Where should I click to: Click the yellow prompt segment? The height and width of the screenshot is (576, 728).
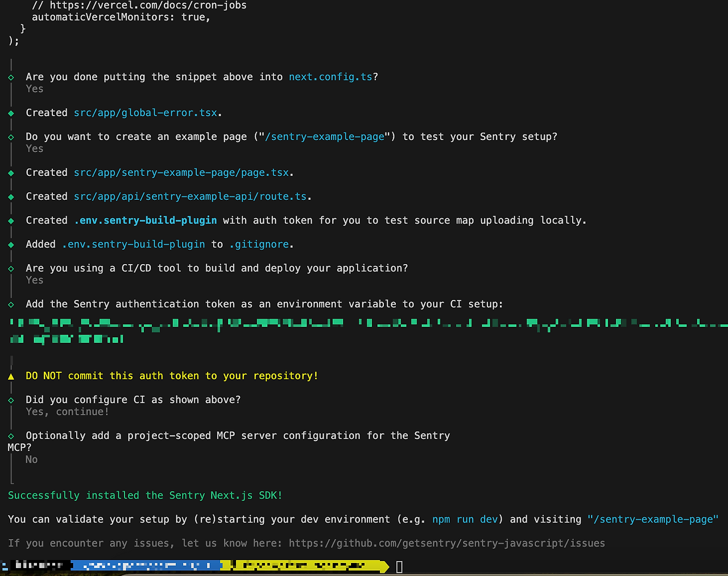tap(305, 566)
